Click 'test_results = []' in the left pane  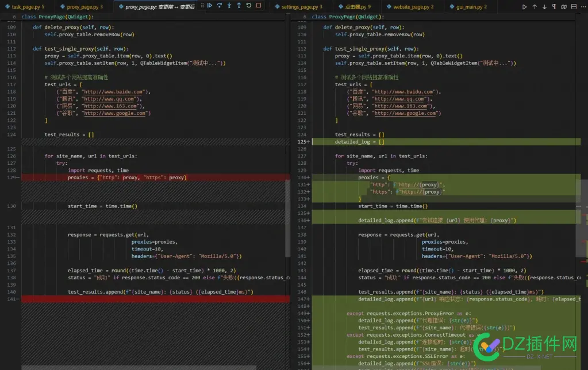click(69, 134)
